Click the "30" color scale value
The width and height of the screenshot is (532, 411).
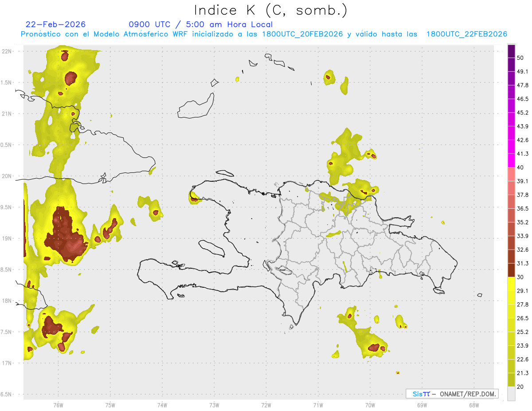click(520, 277)
